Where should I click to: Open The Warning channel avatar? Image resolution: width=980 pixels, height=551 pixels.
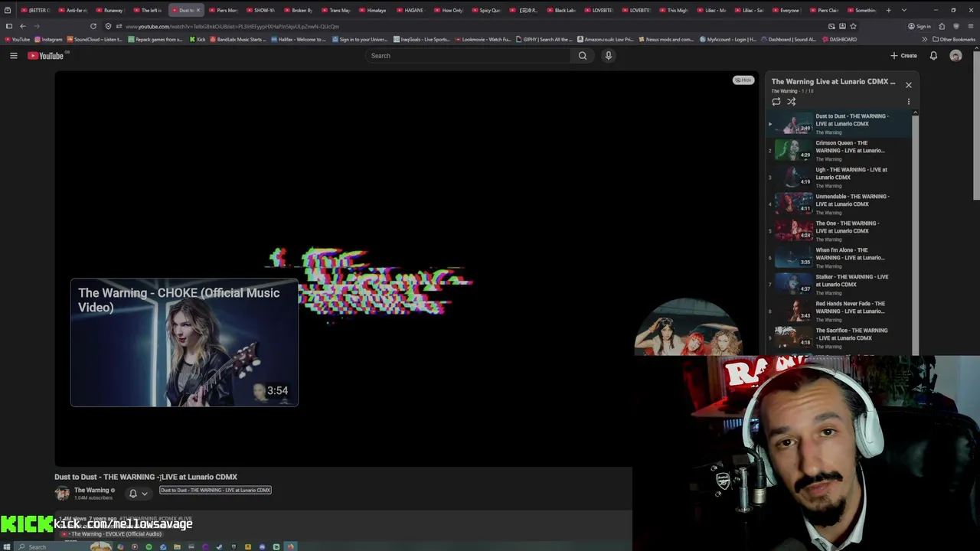point(62,494)
